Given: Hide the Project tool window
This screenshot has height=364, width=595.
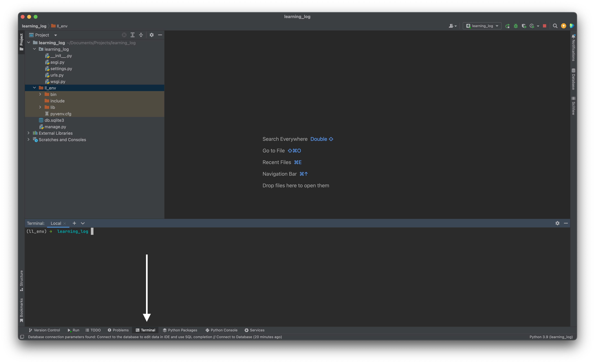Looking at the screenshot, I should (160, 35).
